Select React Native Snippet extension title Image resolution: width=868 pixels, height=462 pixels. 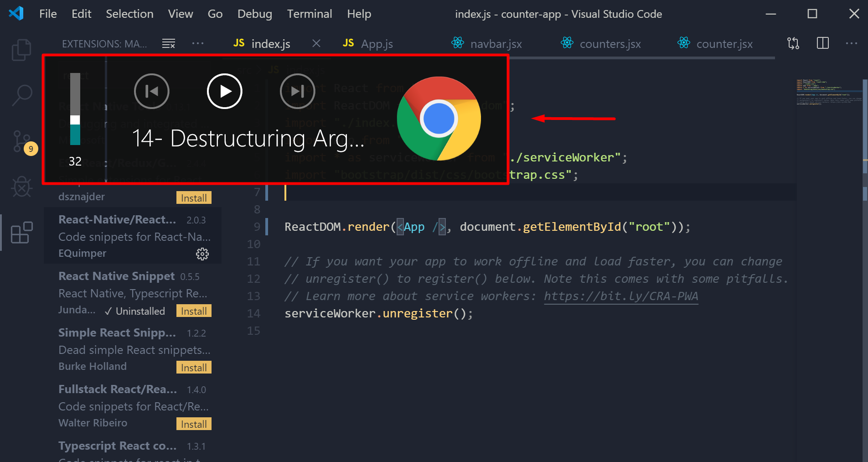116,276
